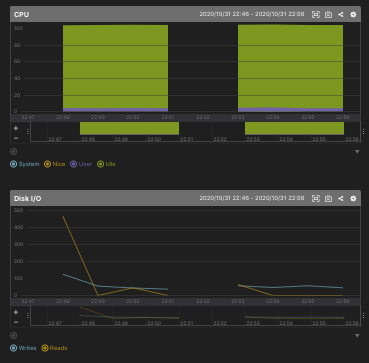Zoom in the CPU overview with plus
369x363 pixels.
(16, 128)
